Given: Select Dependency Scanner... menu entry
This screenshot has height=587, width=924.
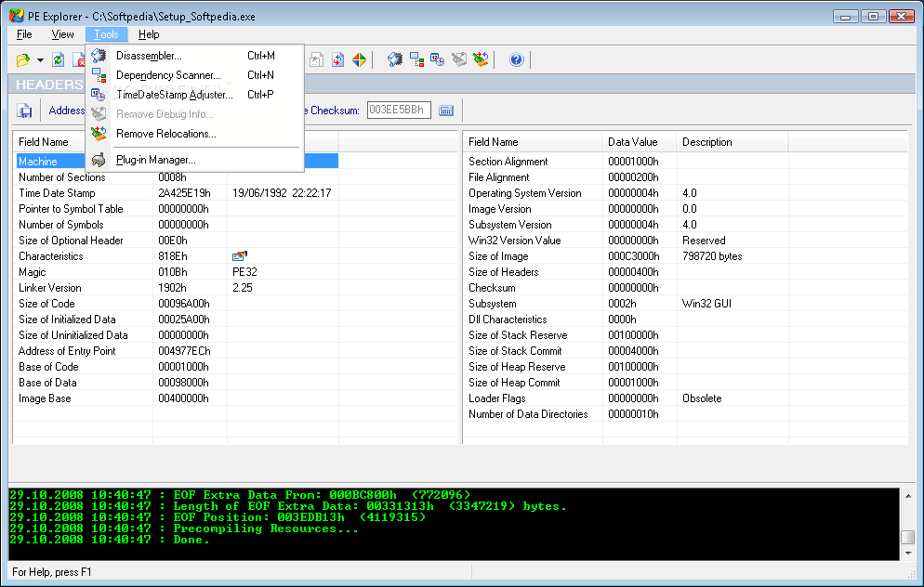Looking at the screenshot, I should [x=194, y=75].
